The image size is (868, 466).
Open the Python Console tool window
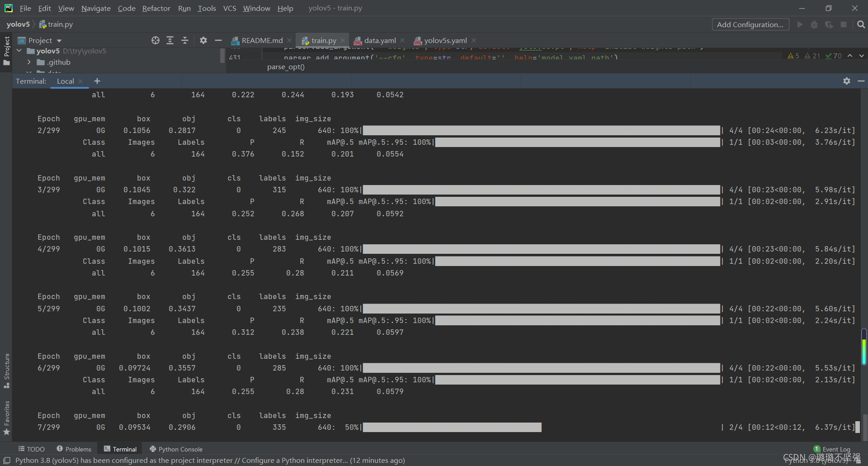pyautogui.click(x=176, y=449)
